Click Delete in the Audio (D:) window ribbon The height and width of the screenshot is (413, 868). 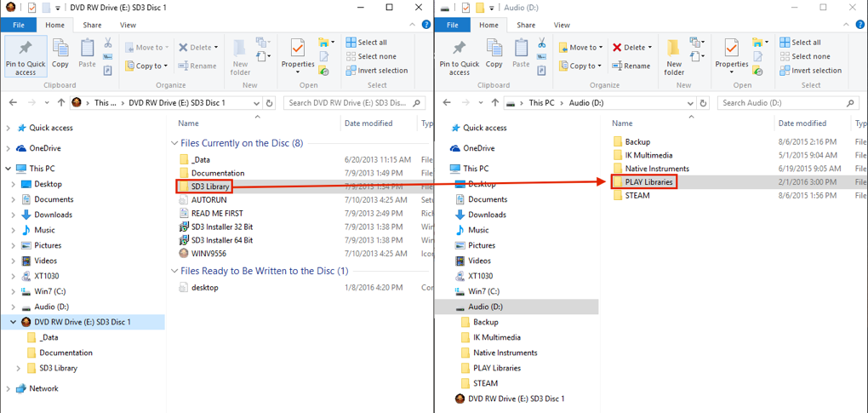pyautogui.click(x=632, y=48)
